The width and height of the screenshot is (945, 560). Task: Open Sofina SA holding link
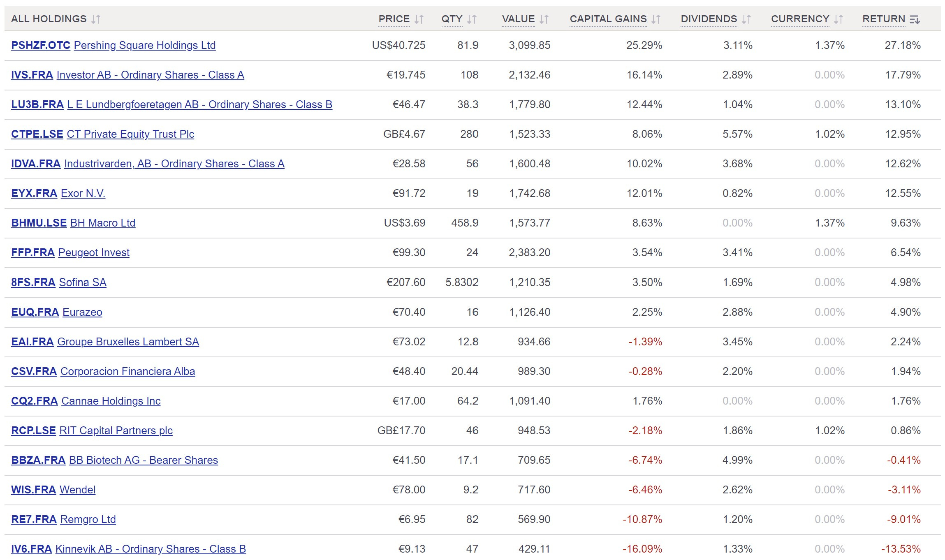click(x=83, y=282)
